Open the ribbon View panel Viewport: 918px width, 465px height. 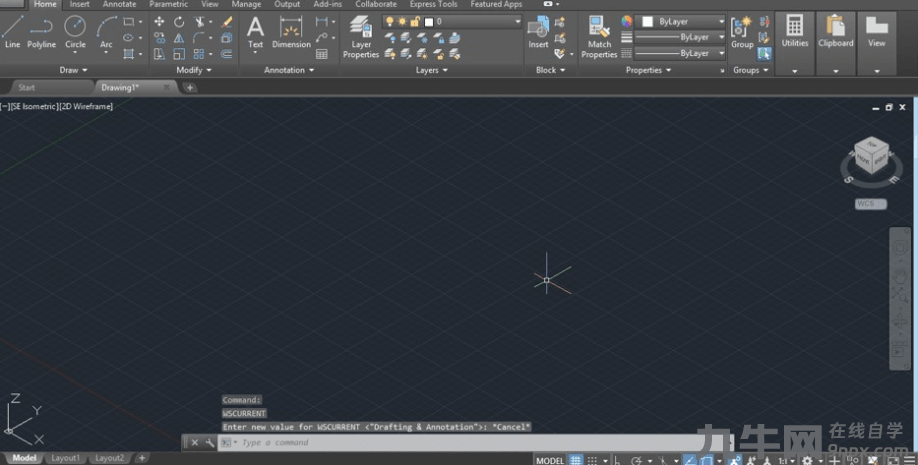(x=876, y=43)
